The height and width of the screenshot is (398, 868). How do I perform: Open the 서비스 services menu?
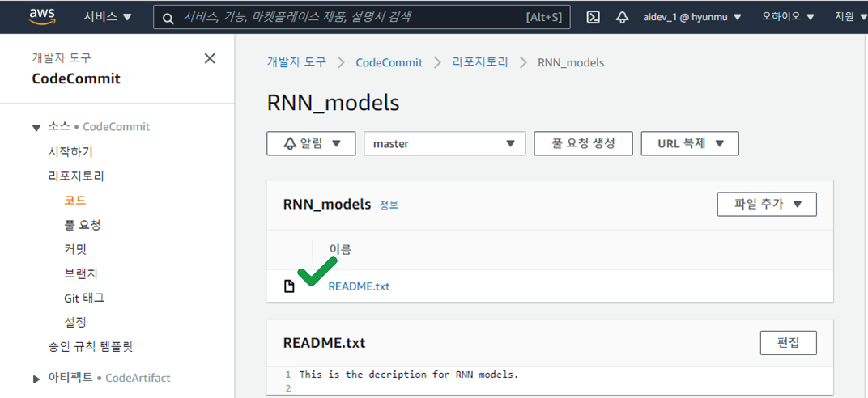[x=108, y=16]
